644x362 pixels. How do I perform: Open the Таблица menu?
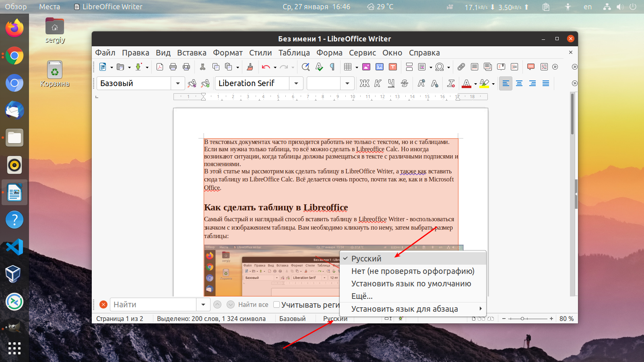[x=294, y=53]
